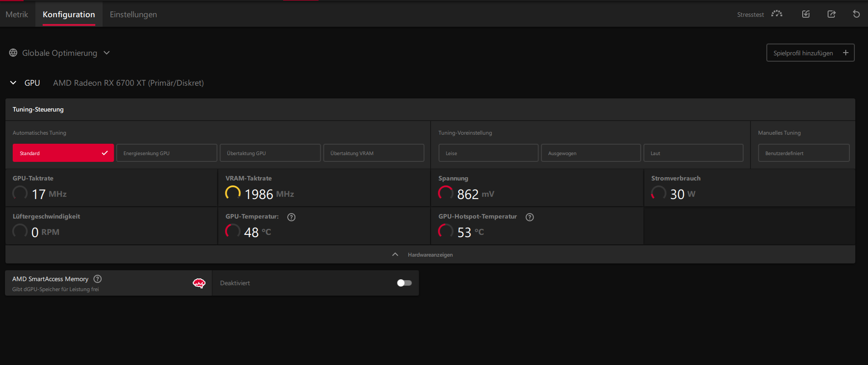Click the export profile icon
The width and height of the screenshot is (868, 365).
831,14
